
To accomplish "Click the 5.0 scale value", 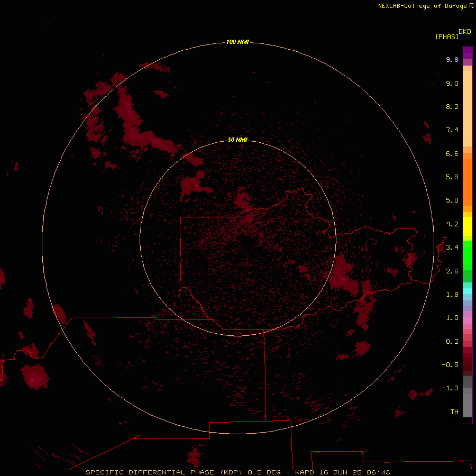I will coord(452,200).
